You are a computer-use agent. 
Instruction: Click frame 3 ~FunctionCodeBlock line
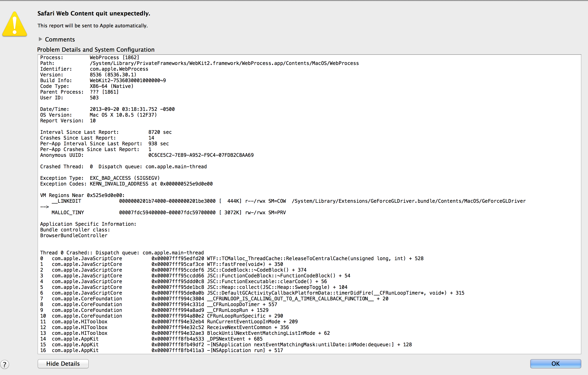point(195,276)
